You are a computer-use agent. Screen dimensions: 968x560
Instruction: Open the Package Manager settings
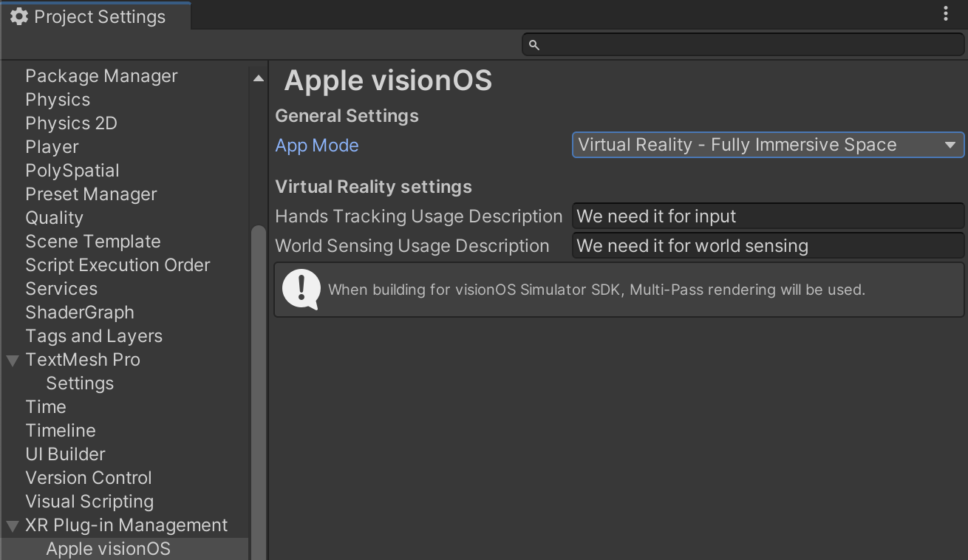101,76
